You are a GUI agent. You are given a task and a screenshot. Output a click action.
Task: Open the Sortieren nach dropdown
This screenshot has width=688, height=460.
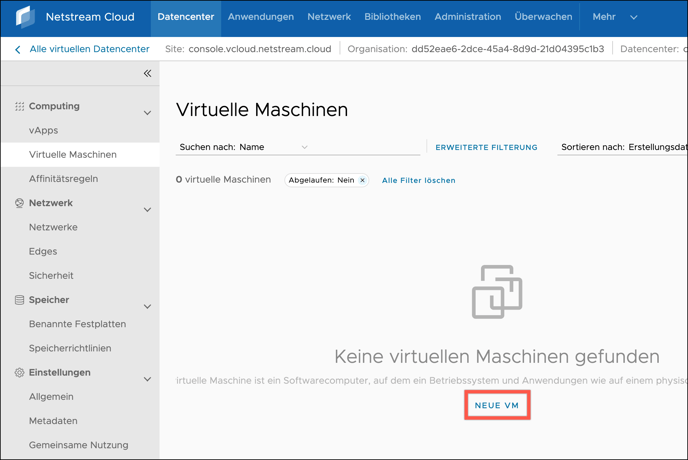[623, 147]
